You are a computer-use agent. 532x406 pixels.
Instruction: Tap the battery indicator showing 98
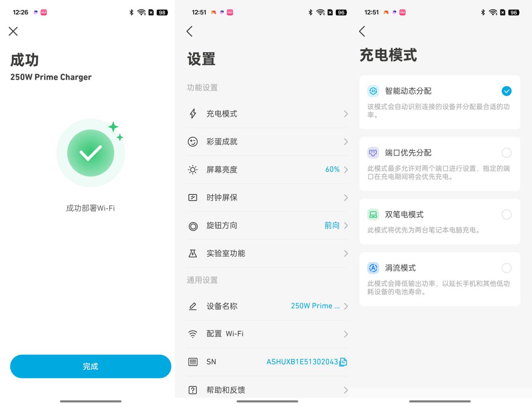162,12
